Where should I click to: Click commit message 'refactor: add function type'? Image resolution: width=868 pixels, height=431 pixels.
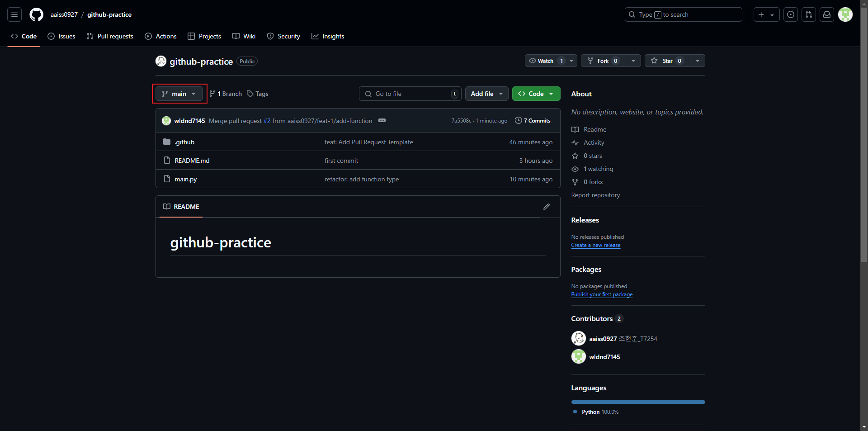[362, 179]
